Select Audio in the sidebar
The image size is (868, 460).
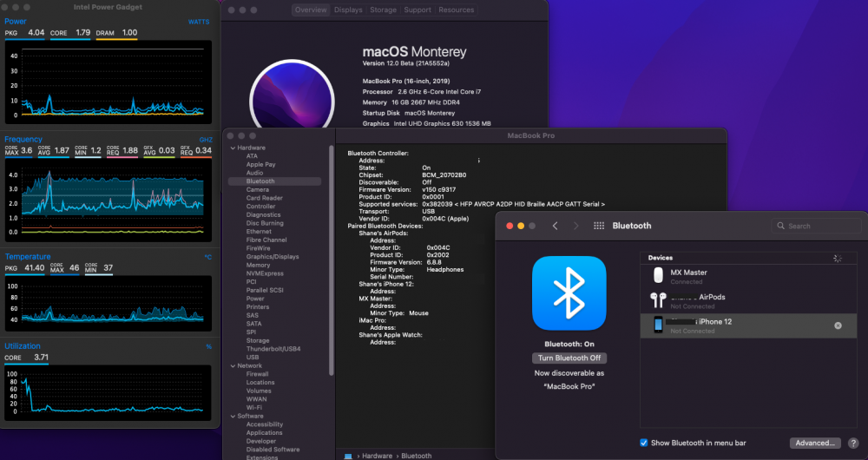pos(254,173)
